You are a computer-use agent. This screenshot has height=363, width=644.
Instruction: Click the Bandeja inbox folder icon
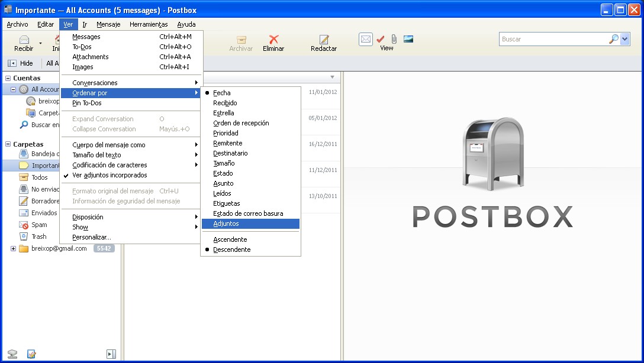click(x=24, y=154)
